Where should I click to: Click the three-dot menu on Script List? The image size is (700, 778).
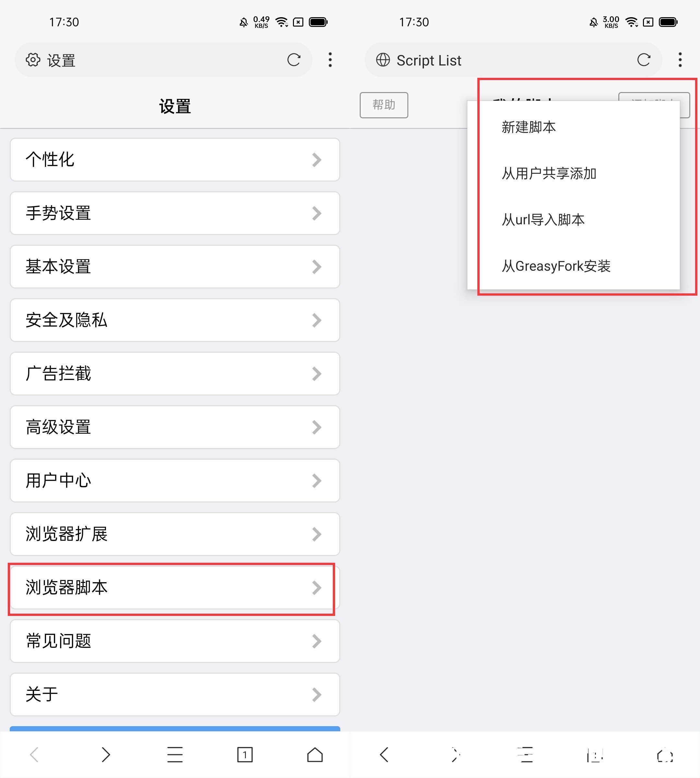[680, 59]
